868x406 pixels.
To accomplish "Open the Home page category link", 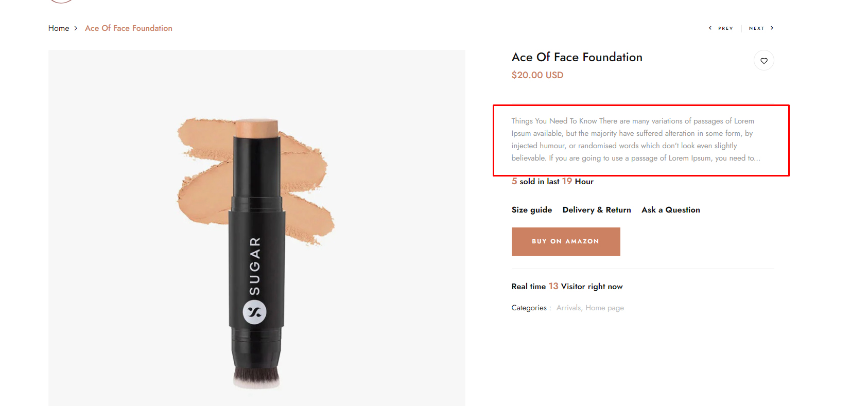I will (604, 308).
